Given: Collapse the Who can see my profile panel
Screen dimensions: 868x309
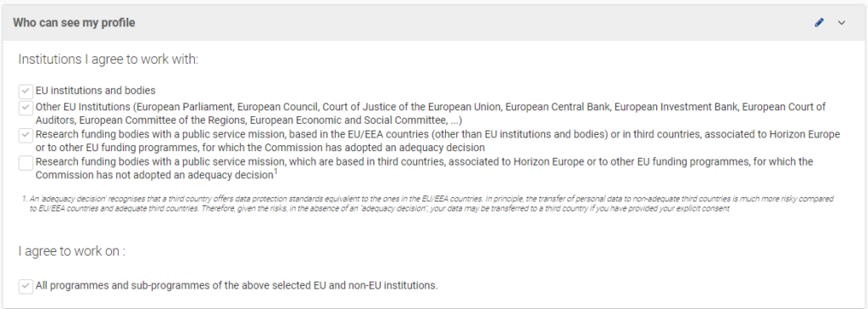Looking at the screenshot, I should point(842,23).
